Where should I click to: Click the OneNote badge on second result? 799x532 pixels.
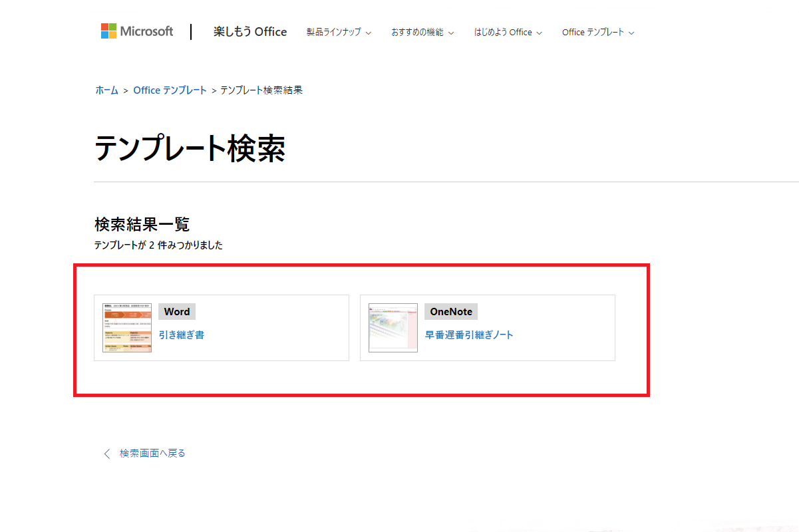pyautogui.click(x=451, y=312)
